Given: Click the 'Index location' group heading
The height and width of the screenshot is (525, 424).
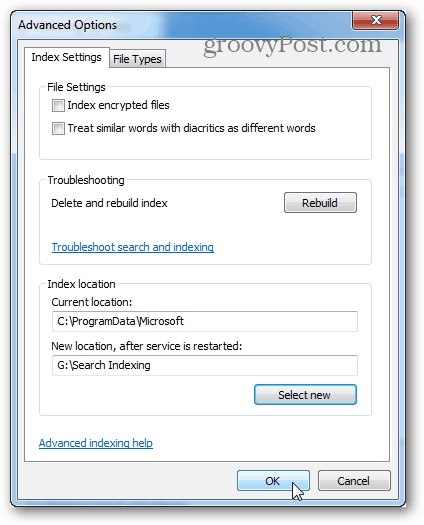Looking at the screenshot, I should [81, 284].
